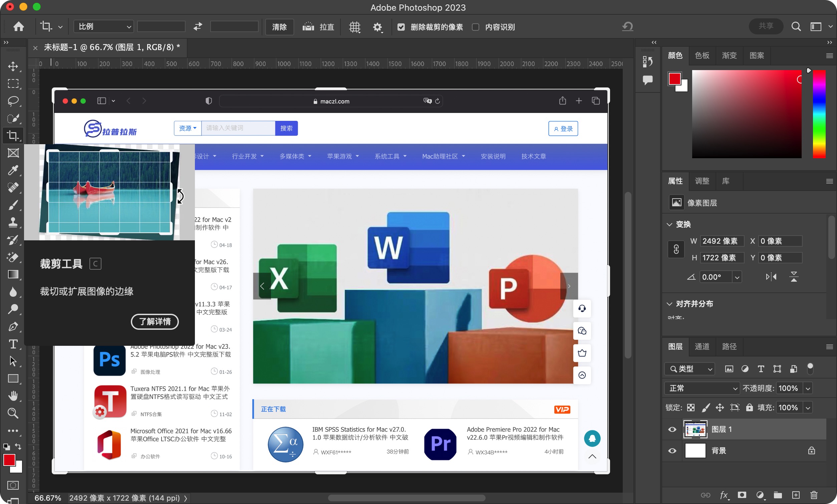The height and width of the screenshot is (504, 837).
Task: Click the Straighten tool icon
Action: pyautogui.click(x=308, y=26)
